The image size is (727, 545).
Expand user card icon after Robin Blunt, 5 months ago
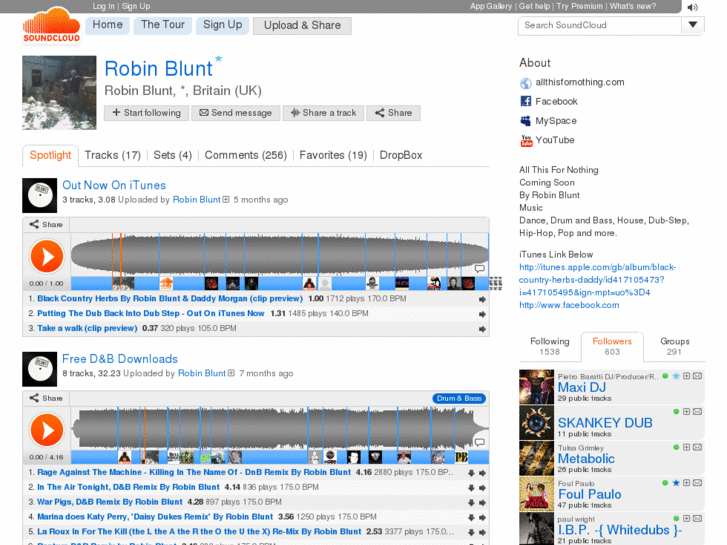pyautogui.click(x=226, y=199)
